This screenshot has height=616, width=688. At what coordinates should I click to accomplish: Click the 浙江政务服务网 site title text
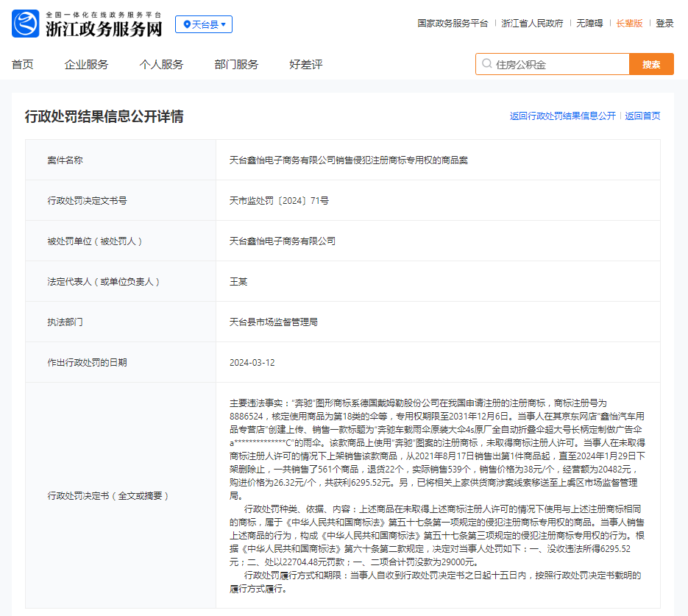coord(104,29)
